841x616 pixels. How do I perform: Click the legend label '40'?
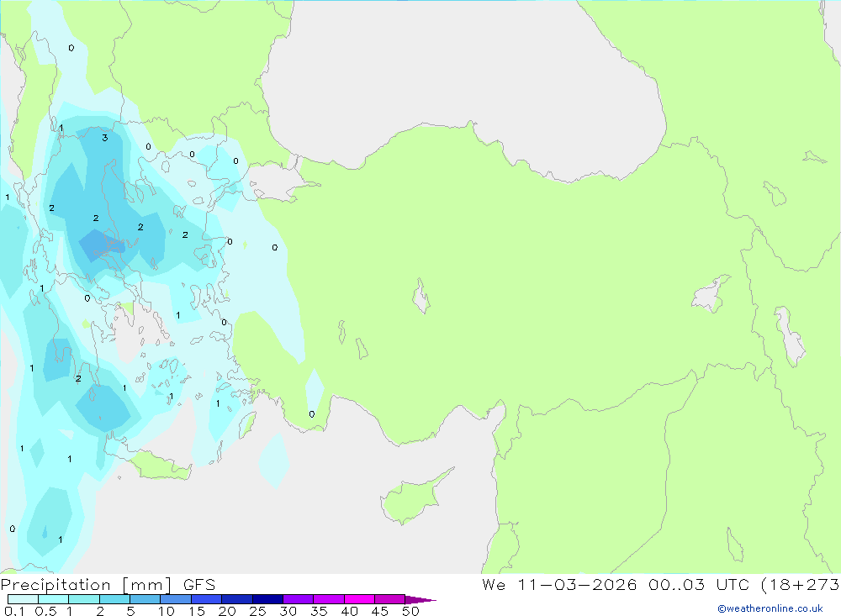pos(349,611)
